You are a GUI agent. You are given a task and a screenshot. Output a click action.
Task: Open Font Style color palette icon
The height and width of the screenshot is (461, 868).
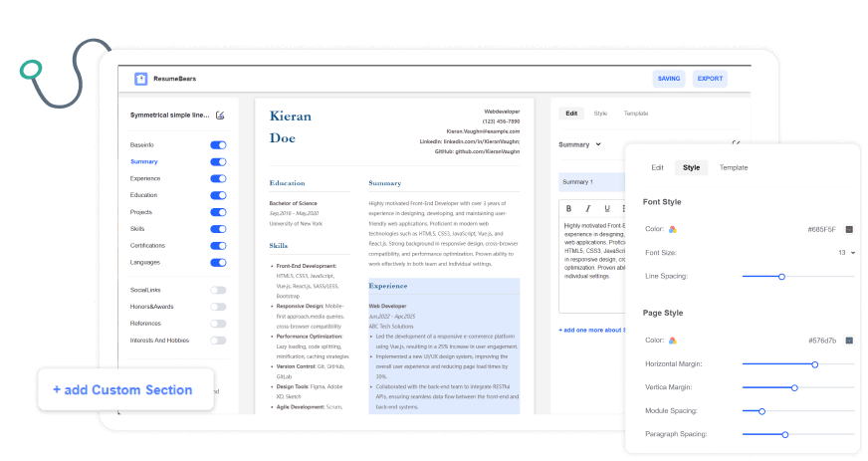click(673, 229)
